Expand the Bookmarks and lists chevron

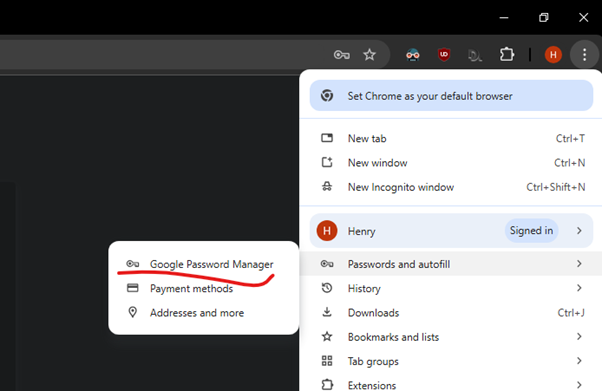pyautogui.click(x=579, y=337)
